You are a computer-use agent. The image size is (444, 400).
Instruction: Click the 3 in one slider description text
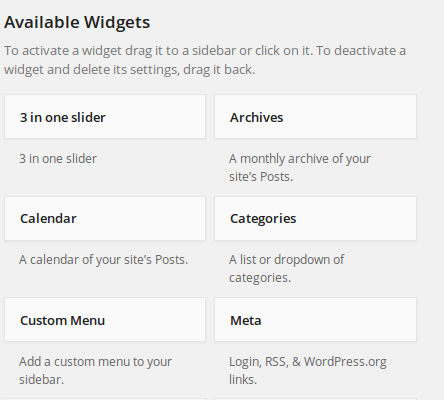(x=58, y=159)
